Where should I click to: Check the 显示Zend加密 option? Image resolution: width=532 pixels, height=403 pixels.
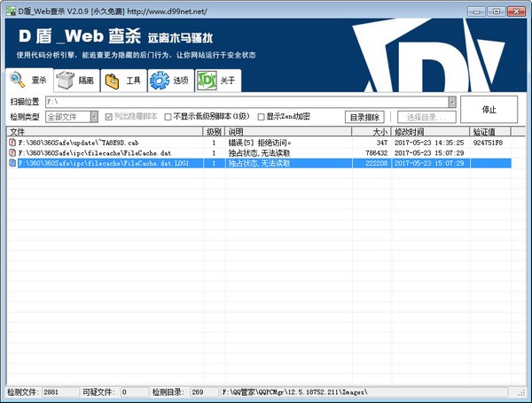[x=261, y=117]
